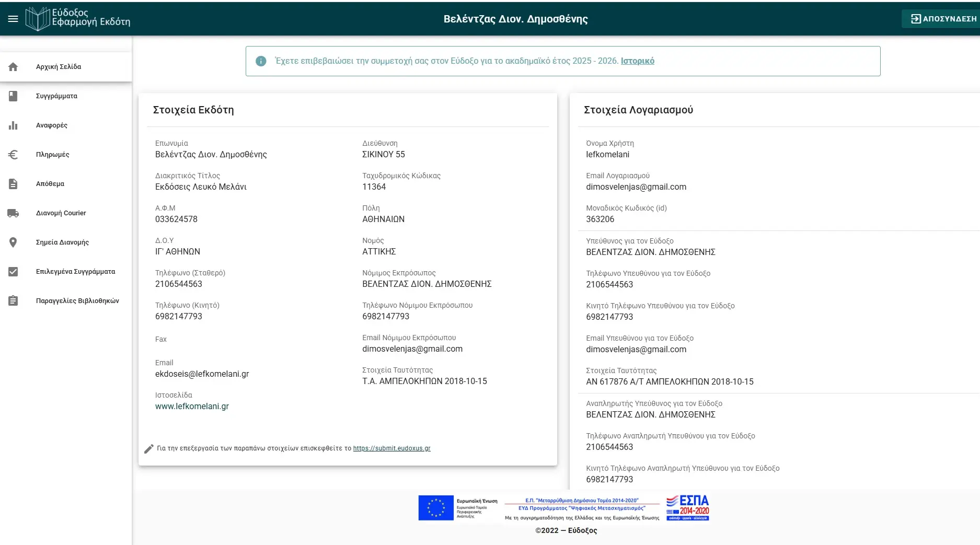Select the unique id 363206
This screenshot has width=980, height=545.
click(x=600, y=219)
